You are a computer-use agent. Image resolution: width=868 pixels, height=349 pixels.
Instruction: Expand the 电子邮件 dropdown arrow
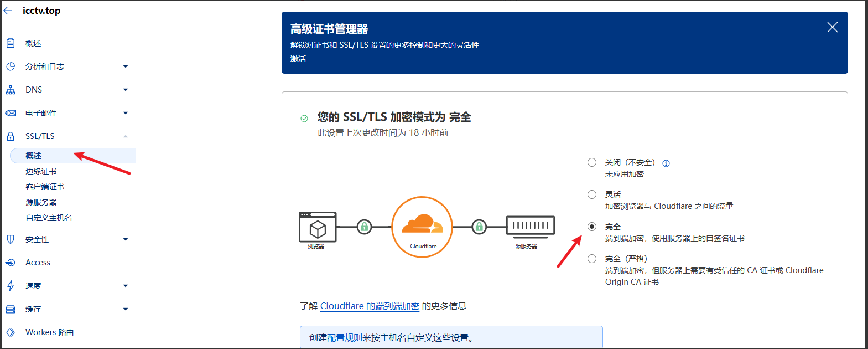click(126, 113)
